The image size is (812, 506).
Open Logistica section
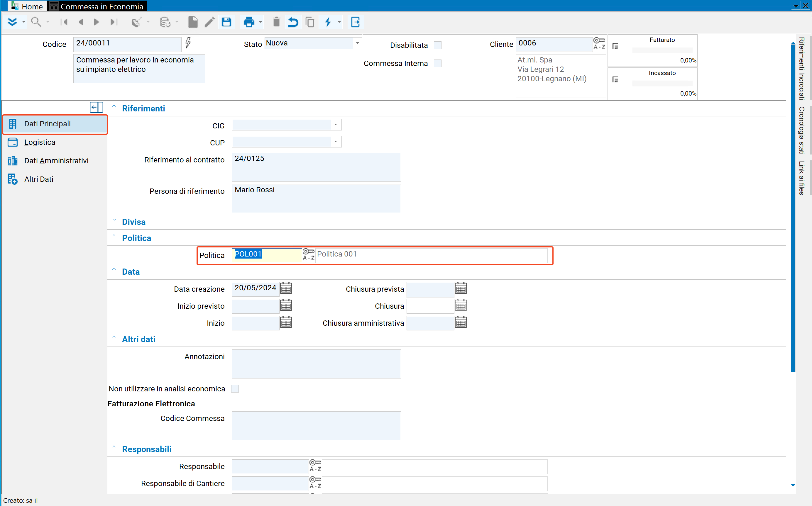click(x=55, y=142)
